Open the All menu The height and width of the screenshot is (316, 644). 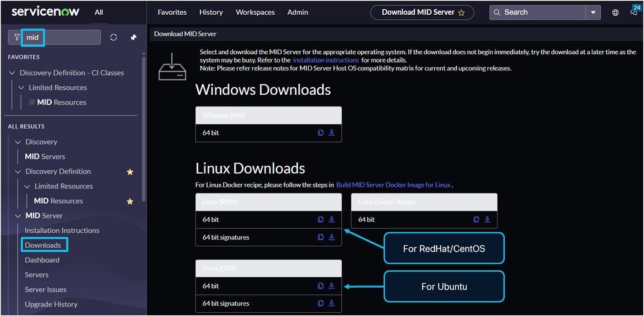click(99, 12)
